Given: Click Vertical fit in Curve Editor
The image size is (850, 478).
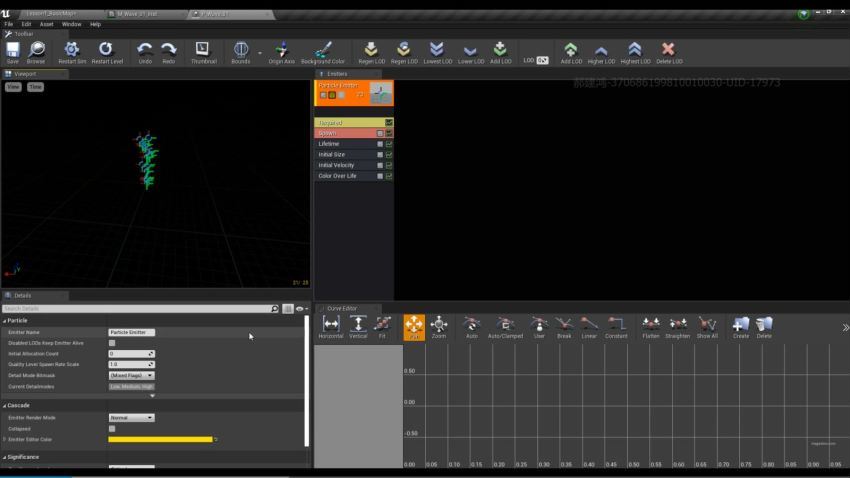Looking at the screenshot, I should point(358,327).
